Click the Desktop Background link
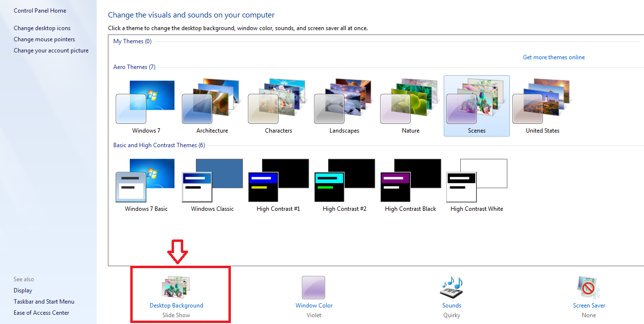Viewport: 644px width, 324px height. click(x=176, y=306)
